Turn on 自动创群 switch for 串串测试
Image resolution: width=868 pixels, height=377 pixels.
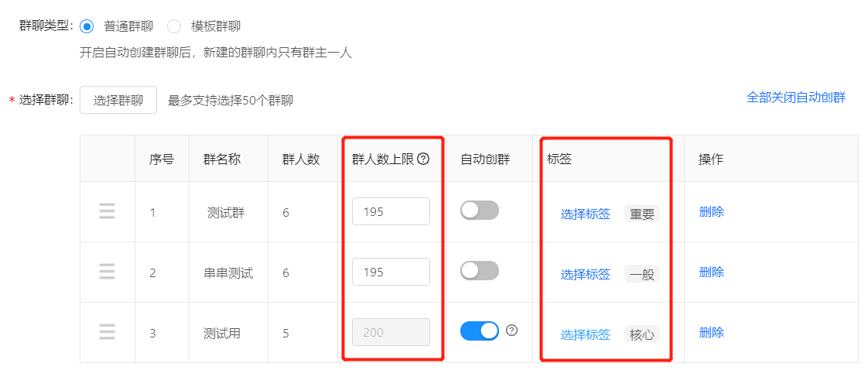tap(480, 271)
